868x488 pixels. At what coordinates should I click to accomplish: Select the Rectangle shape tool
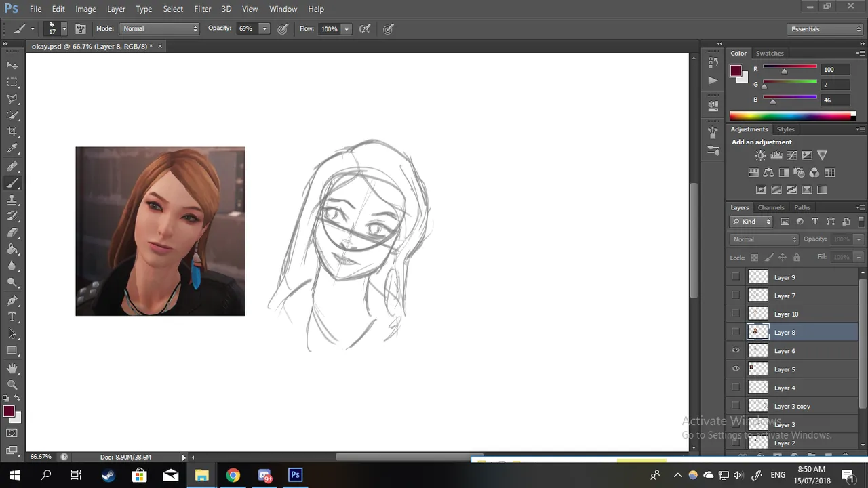click(12, 350)
